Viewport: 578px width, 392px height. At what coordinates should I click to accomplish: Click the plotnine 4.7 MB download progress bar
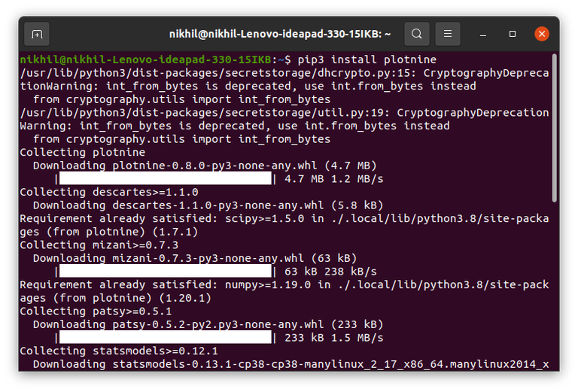click(165, 178)
